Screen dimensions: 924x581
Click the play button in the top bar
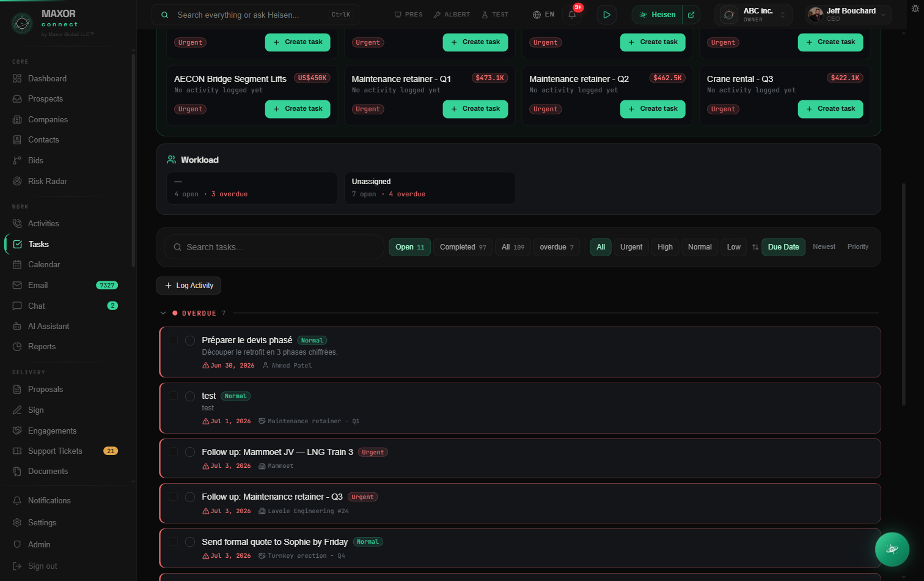tap(606, 15)
